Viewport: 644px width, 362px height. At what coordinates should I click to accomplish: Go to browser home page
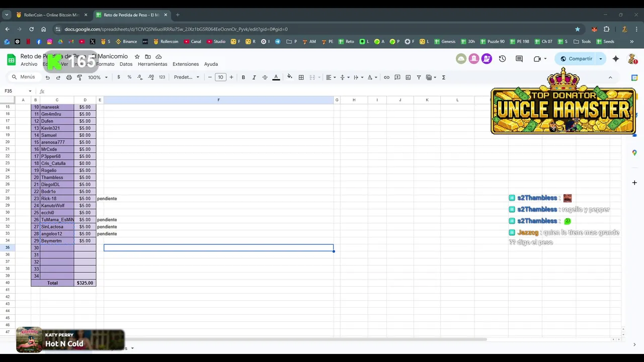[x=43, y=29]
